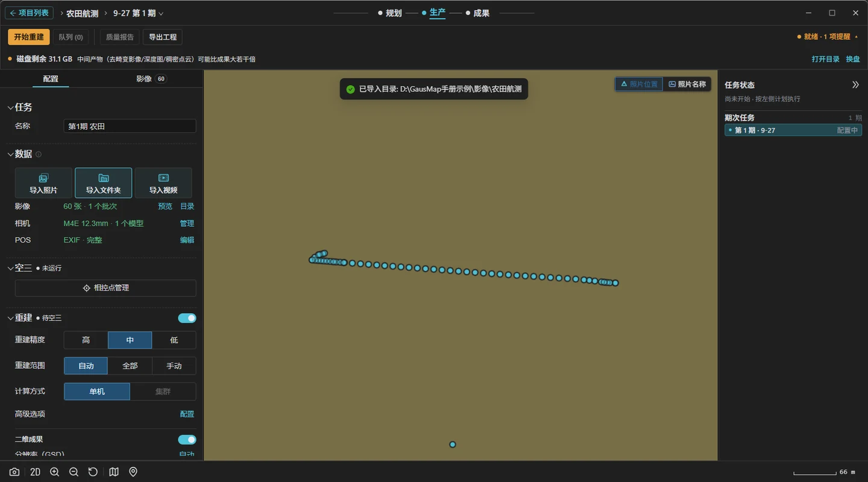The width and height of the screenshot is (868, 482).
Task: Click the screenshot camera icon in bottom toolbar
Action: tap(14, 472)
